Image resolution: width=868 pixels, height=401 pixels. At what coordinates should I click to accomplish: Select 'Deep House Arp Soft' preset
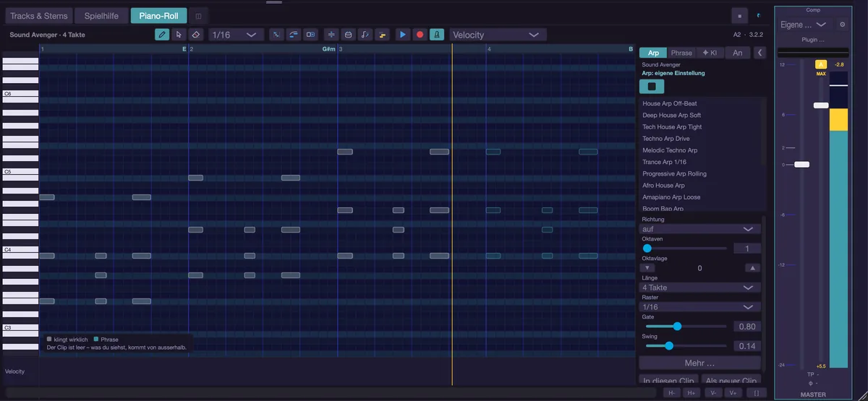point(701,115)
